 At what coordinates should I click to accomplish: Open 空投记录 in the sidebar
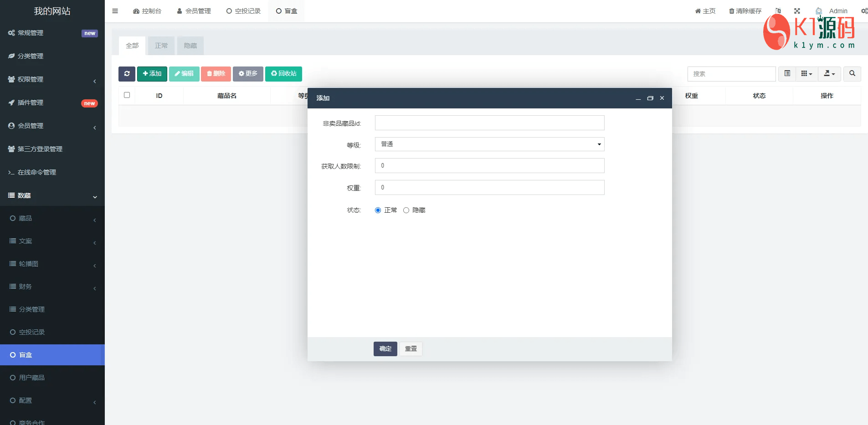click(x=52, y=332)
